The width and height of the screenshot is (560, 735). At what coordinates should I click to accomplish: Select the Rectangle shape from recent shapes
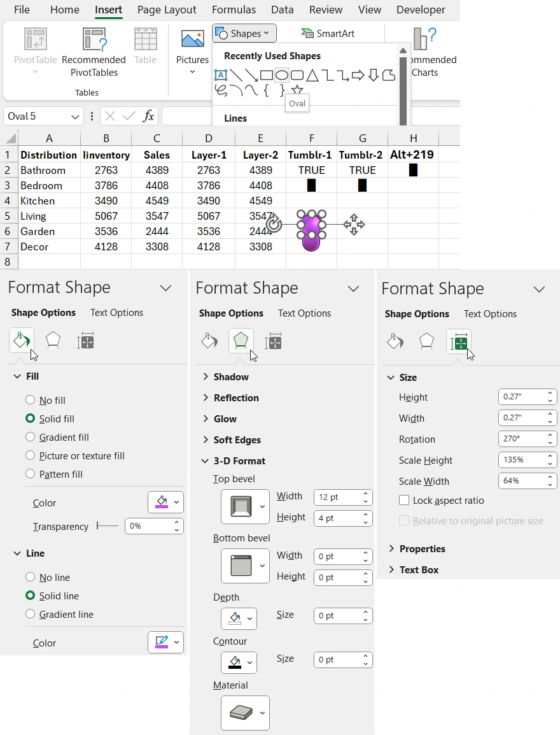[267, 75]
